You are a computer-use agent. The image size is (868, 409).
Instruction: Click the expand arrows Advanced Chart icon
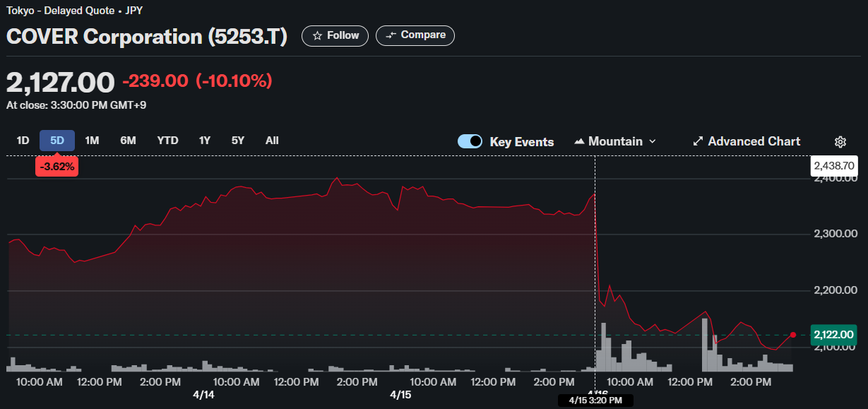tap(698, 141)
